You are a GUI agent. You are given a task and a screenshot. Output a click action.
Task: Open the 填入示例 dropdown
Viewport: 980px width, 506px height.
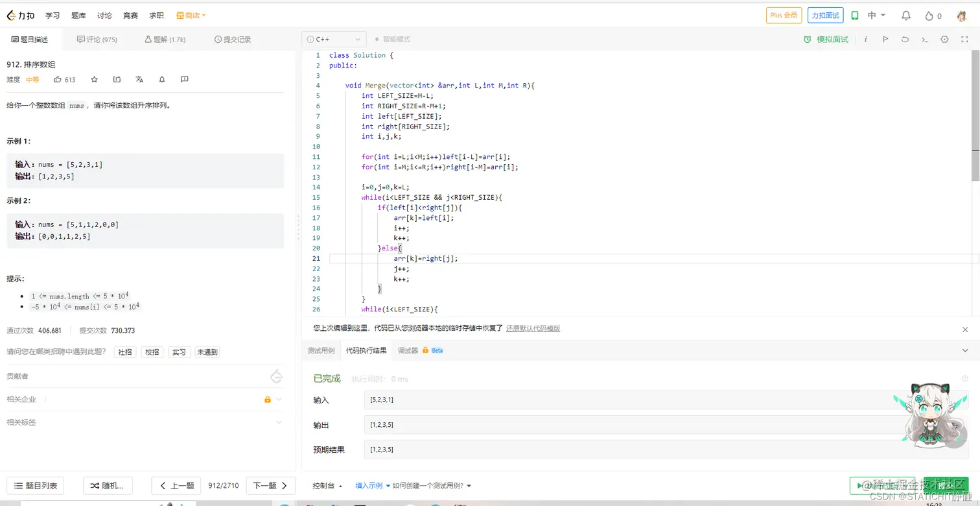point(373,486)
